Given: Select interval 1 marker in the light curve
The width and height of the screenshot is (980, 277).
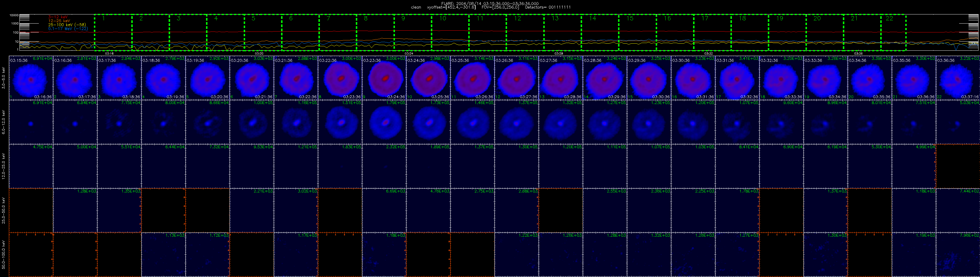Looking at the screenshot, I should (103, 18).
